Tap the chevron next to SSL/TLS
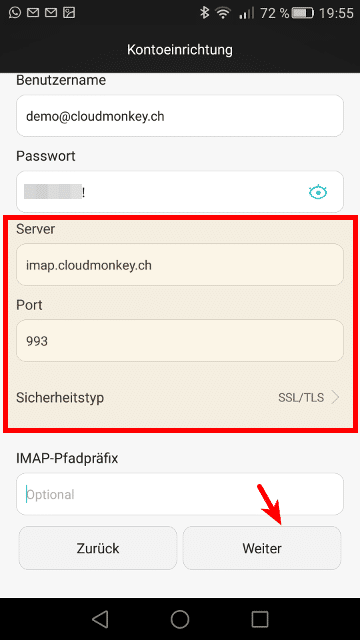 (336, 397)
